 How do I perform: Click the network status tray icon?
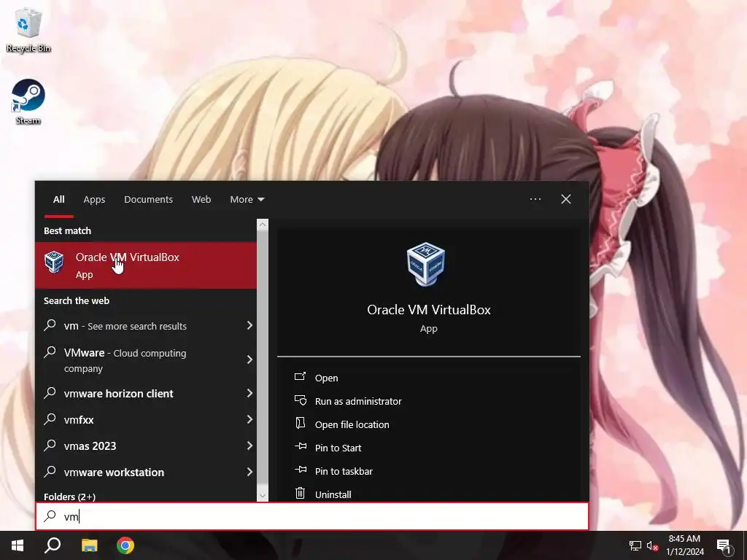pyautogui.click(x=635, y=545)
